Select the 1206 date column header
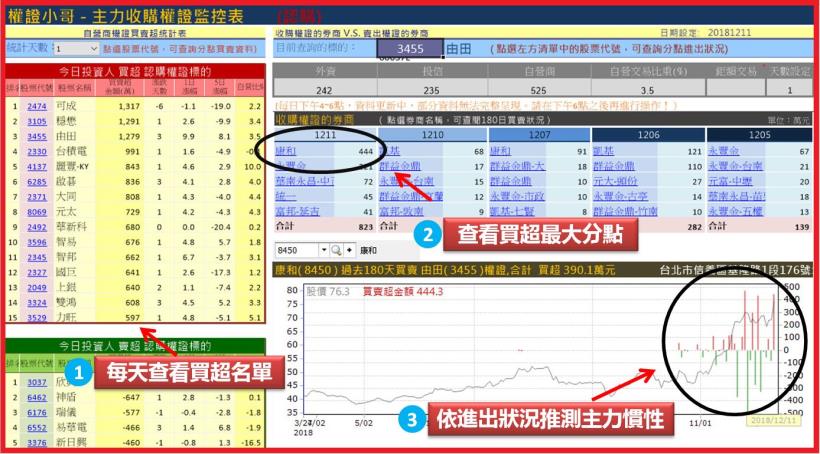Screen dimensions: 820x454 [x=648, y=135]
